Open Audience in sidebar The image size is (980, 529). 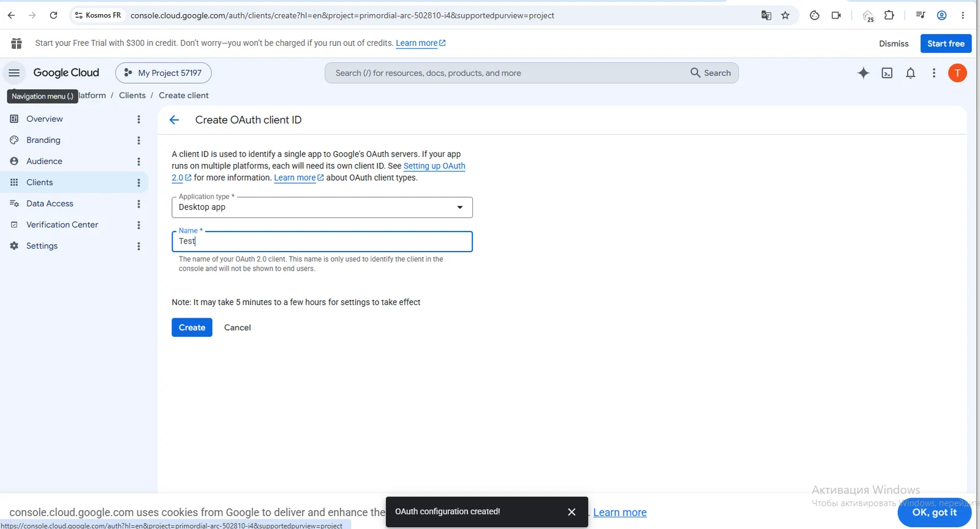[44, 161]
